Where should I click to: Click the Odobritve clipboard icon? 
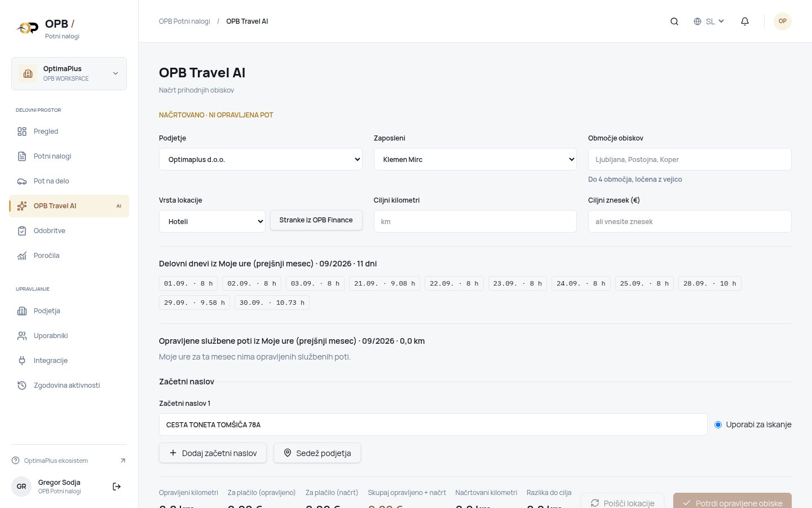[22, 231]
